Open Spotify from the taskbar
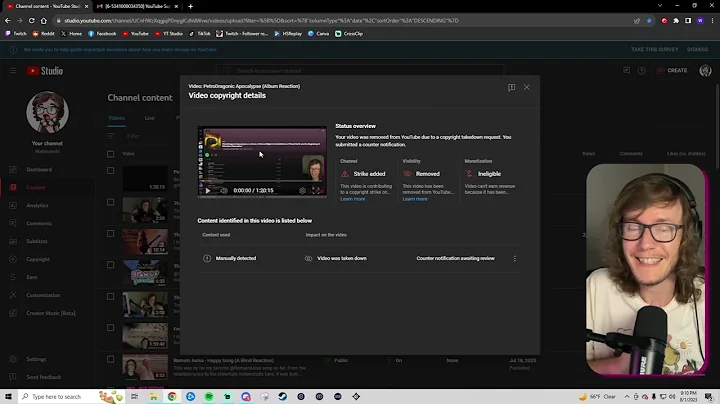Screen dimensions: 720x404 coord(209,397)
